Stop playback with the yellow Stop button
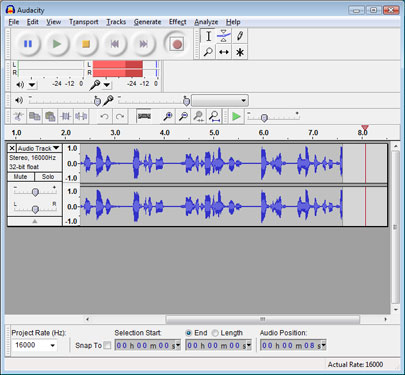 coord(86,44)
